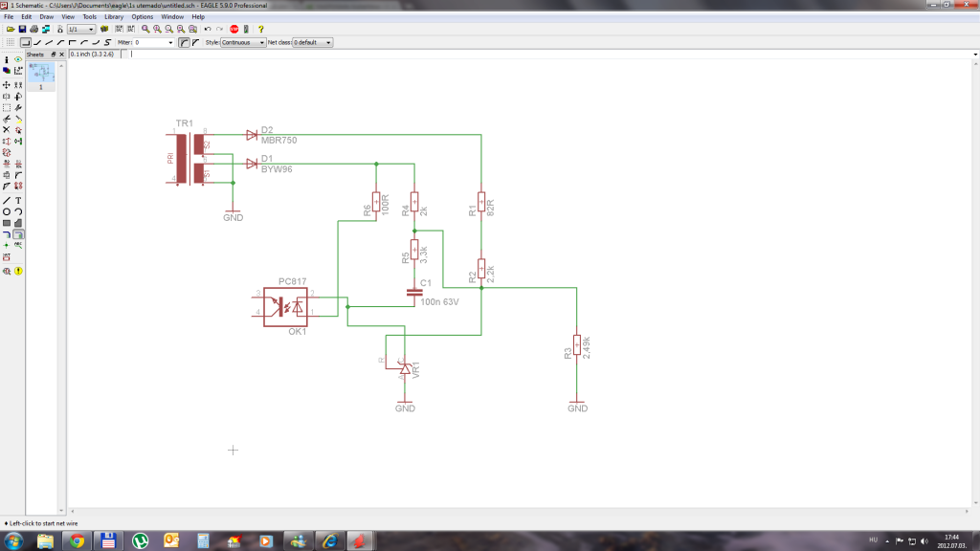The width and height of the screenshot is (980, 551).
Task: Enable round miter wire bends
Action: pos(184,42)
